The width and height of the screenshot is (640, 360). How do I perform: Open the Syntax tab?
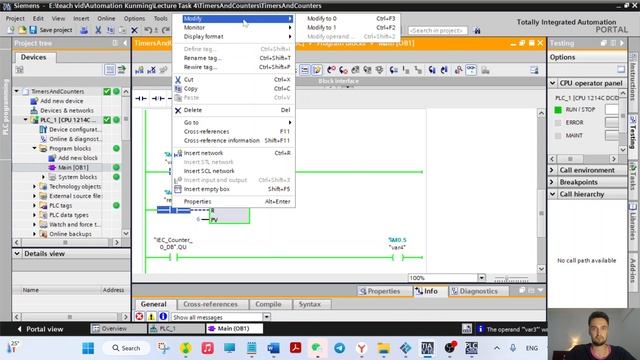309,304
